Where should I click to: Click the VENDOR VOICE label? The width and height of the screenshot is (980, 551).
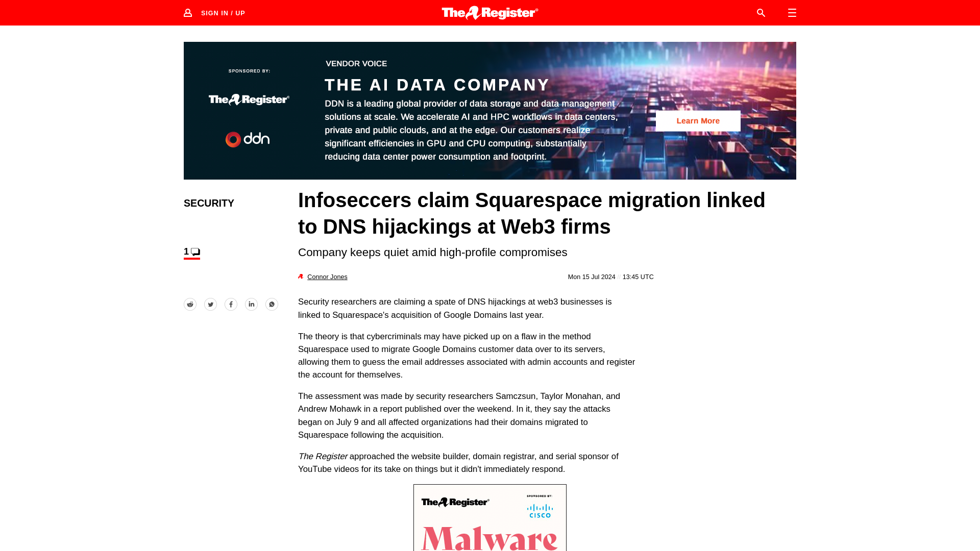[356, 63]
